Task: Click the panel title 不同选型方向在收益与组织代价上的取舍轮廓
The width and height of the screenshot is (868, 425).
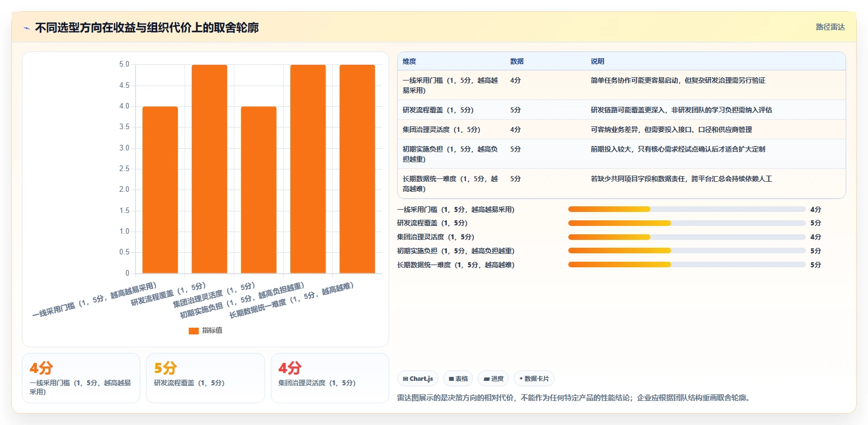Action: (147, 27)
